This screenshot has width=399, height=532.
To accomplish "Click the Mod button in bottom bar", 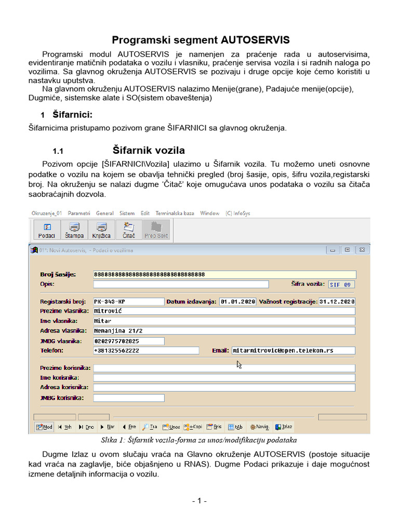I will coord(44,427).
